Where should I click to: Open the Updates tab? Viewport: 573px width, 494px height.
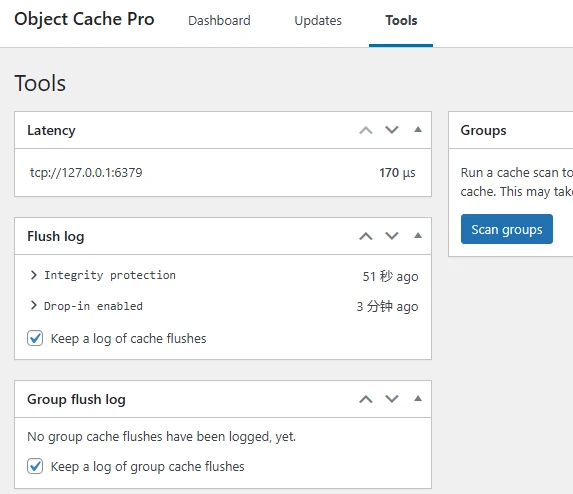point(318,20)
